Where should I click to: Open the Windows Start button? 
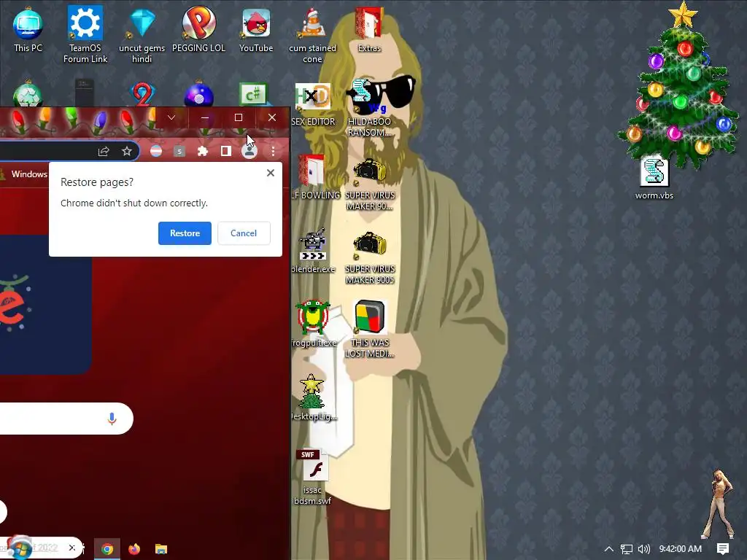(20, 548)
